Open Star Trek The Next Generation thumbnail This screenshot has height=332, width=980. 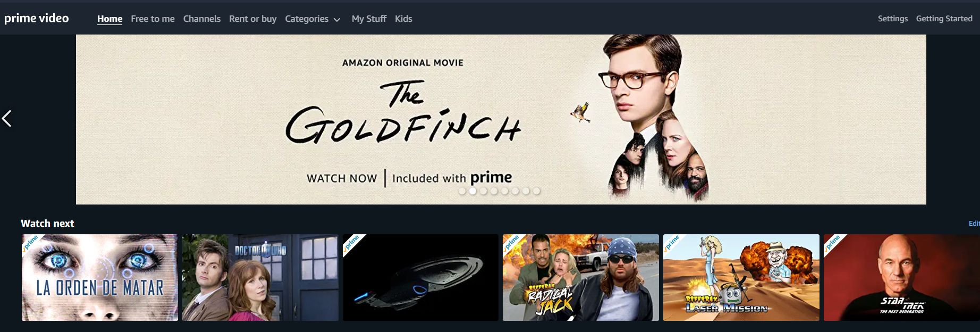(x=902, y=277)
